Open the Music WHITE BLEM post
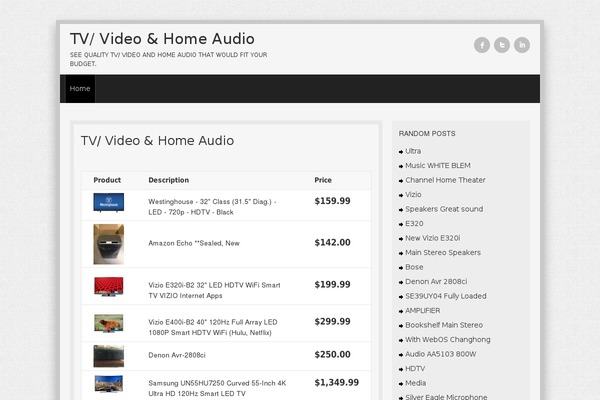The width and height of the screenshot is (600, 400). (x=438, y=166)
